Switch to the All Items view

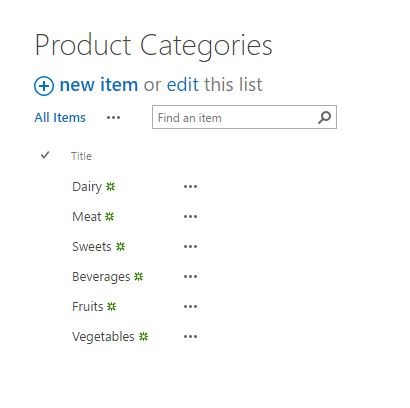pos(60,118)
